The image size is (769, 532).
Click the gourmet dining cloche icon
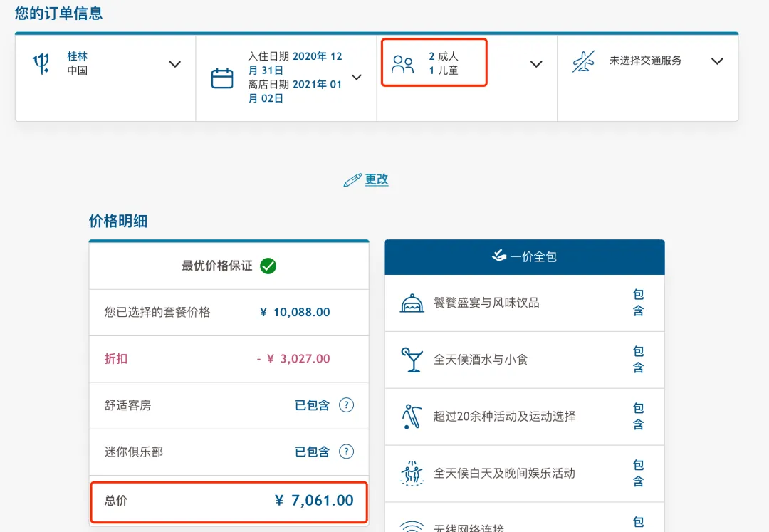point(412,303)
